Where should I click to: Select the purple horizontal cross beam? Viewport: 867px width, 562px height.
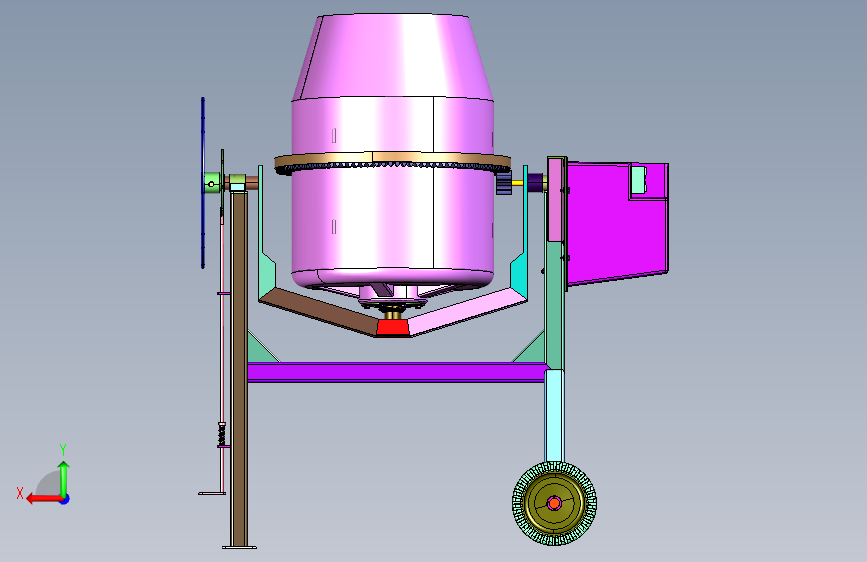pos(396,372)
